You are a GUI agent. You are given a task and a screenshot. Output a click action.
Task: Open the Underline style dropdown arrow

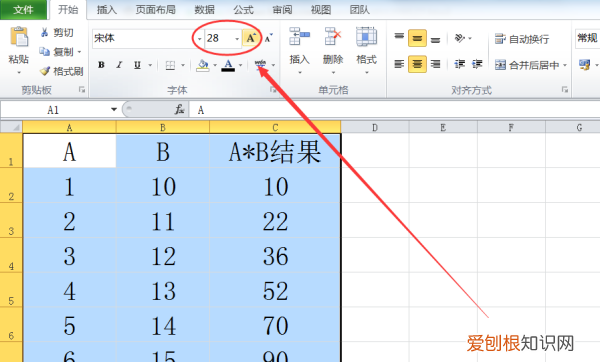click(x=150, y=65)
